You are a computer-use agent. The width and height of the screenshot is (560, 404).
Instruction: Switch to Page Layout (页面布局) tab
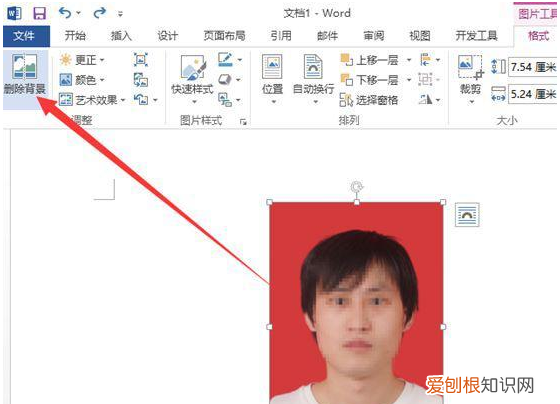pyautogui.click(x=224, y=36)
